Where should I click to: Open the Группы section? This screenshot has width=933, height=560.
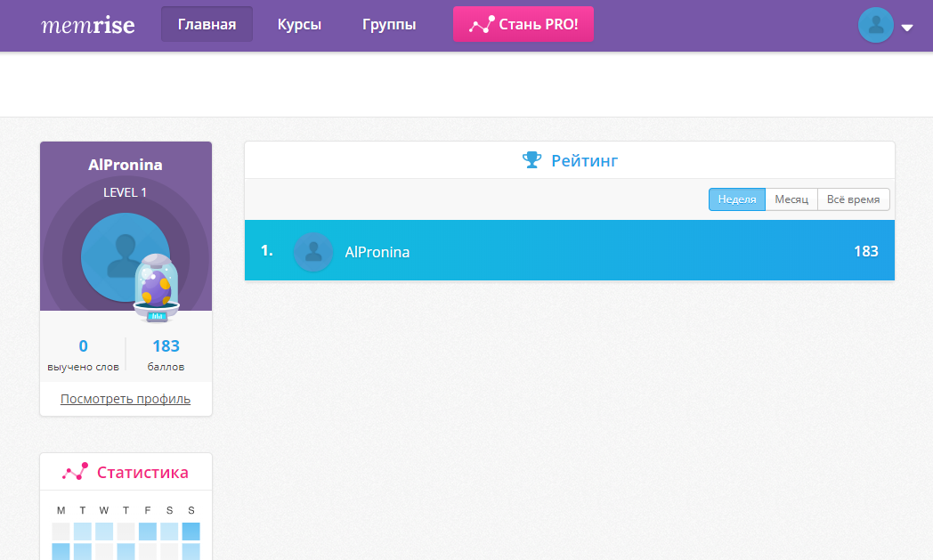[x=389, y=24]
